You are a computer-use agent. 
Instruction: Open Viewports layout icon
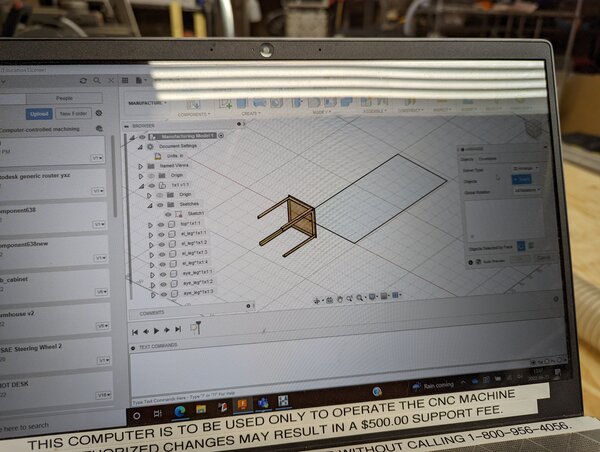tap(396, 295)
